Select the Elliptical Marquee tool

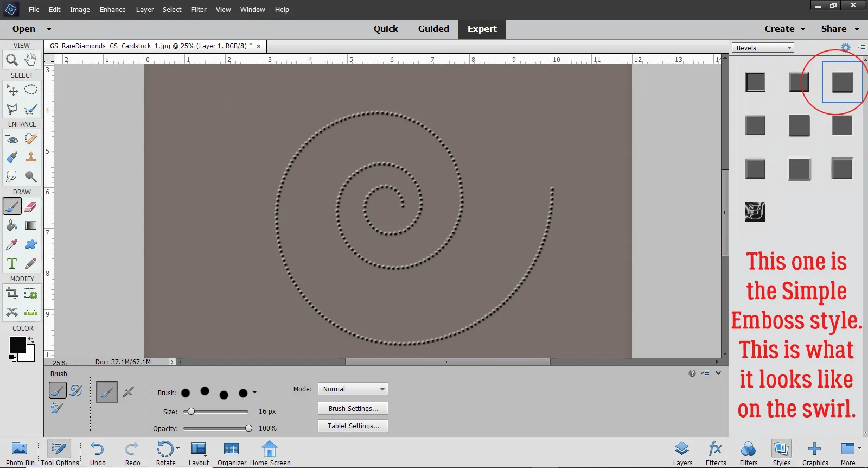pos(31,90)
